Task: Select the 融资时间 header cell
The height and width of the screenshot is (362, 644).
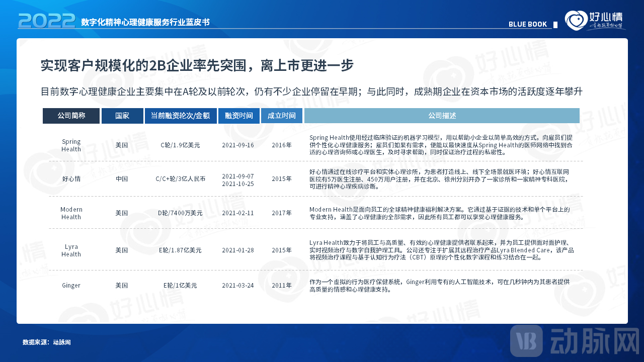Action: 238,115
